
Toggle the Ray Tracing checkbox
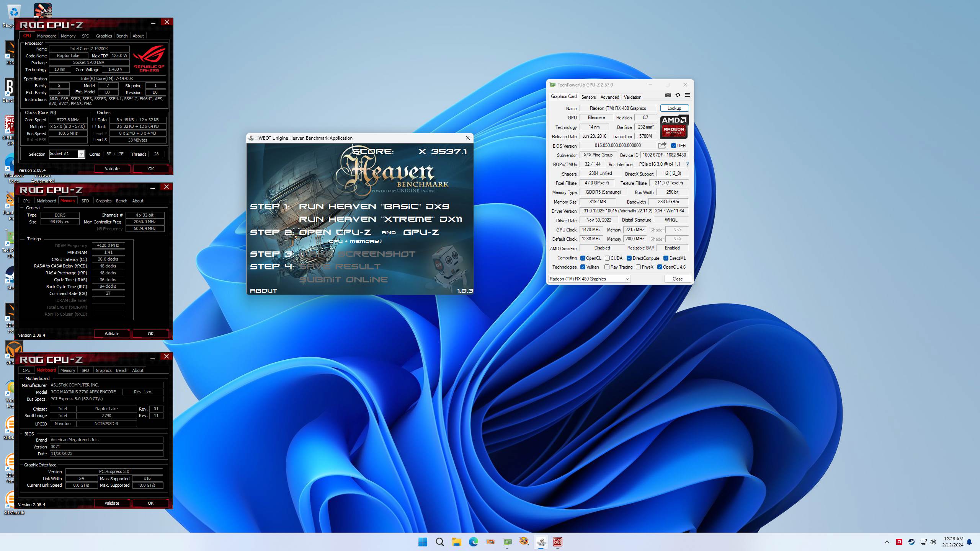click(x=607, y=267)
